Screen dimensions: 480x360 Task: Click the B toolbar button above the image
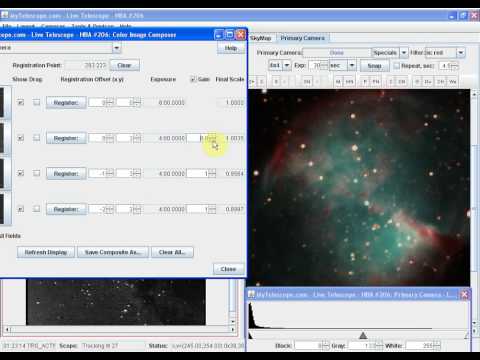coord(276,81)
